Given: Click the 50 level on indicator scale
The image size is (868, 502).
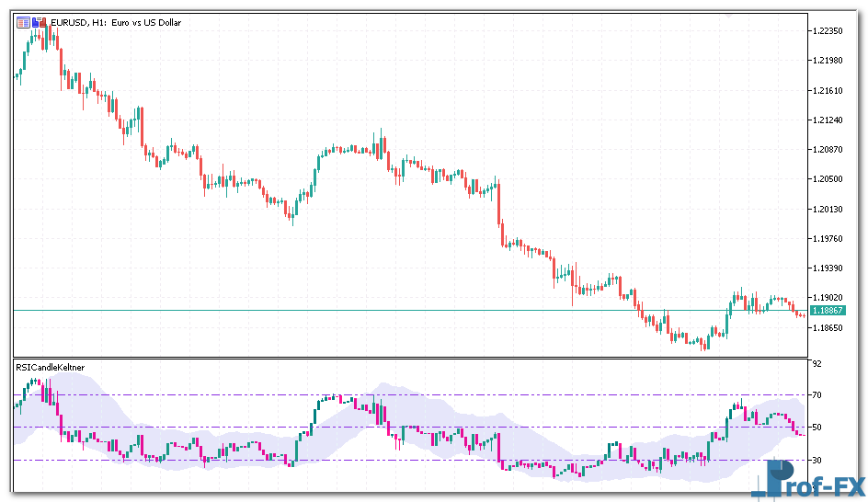Looking at the screenshot, I should click(x=817, y=428).
